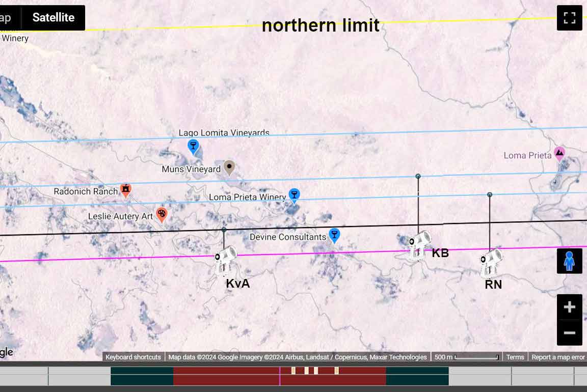Click the Google logo link
This screenshot has height=392, width=587.
(6, 352)
